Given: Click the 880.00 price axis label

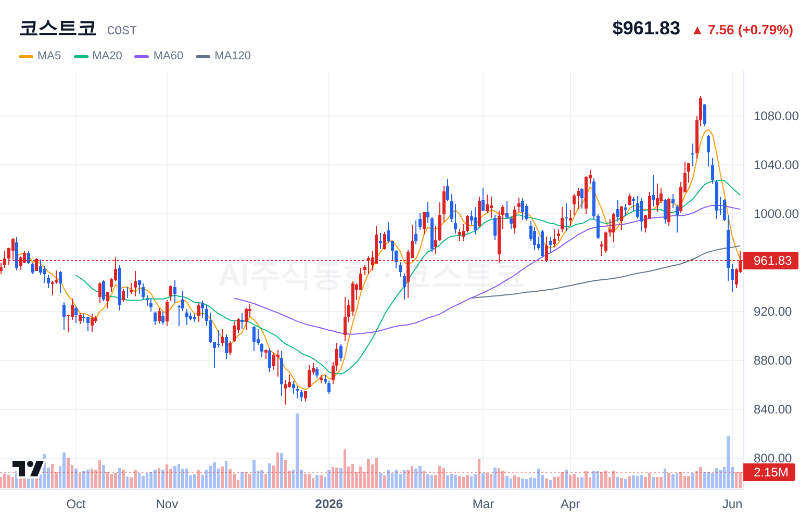Looking at the screenshot, I should pyautogui.click(x=772, y=360).
